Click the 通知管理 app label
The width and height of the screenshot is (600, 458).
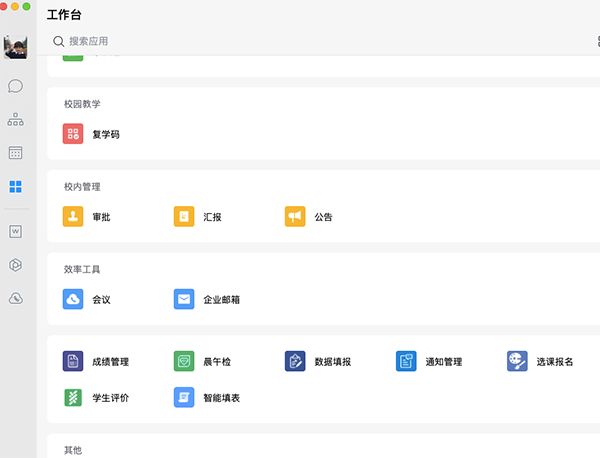coord(443,362)
